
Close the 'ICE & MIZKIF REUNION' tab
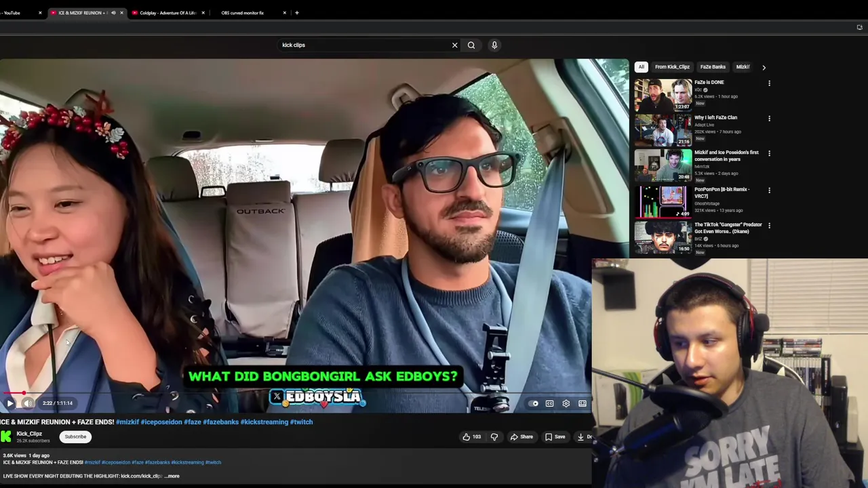121,13
